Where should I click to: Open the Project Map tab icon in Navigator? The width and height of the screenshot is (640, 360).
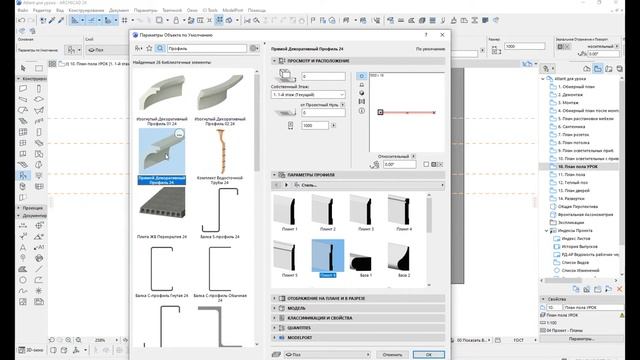pyautogui.click(x=587, y=69)
